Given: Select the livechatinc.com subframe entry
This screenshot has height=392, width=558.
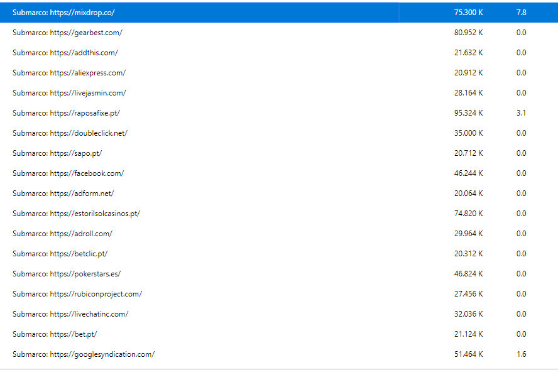Looking at the screenshot, I should 70,314.
